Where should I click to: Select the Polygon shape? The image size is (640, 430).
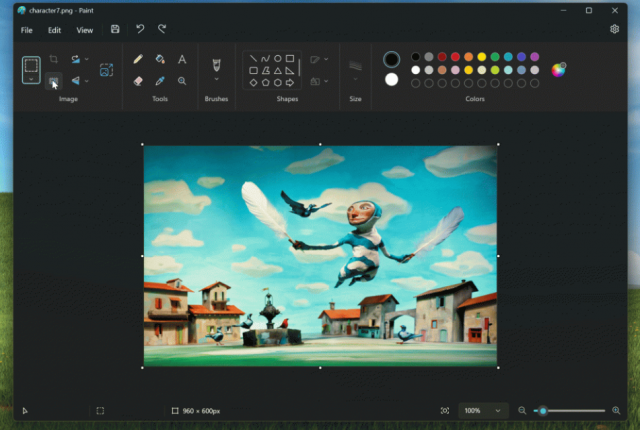(x=265, y=71)
